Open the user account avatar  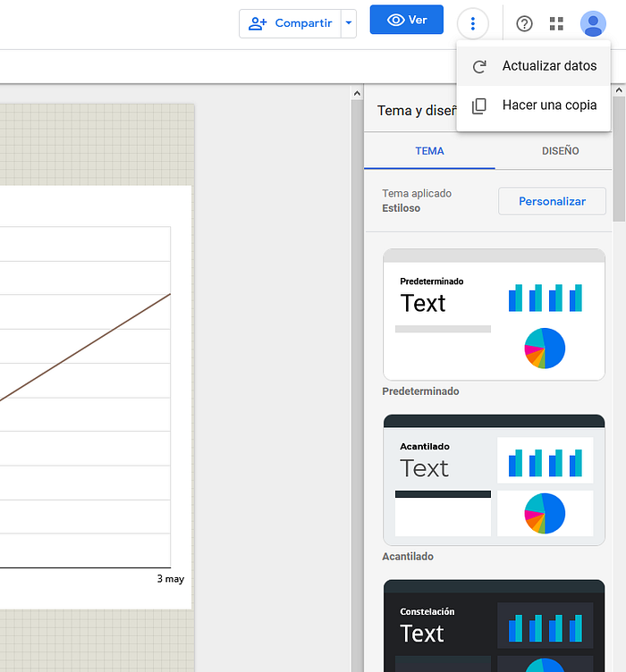tap(593, 23)
